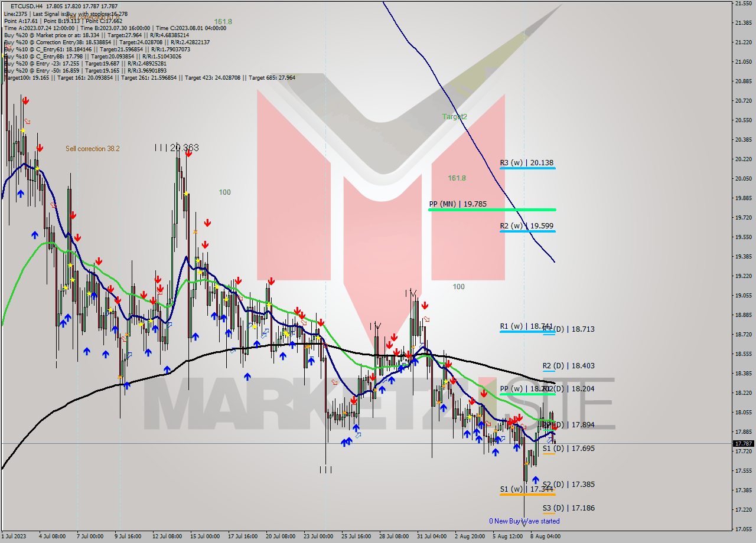Click the '31 Jul 04:00' date axis label
Image resolution: width=756 pixels, height=543 pixels.
coord(431,537)
